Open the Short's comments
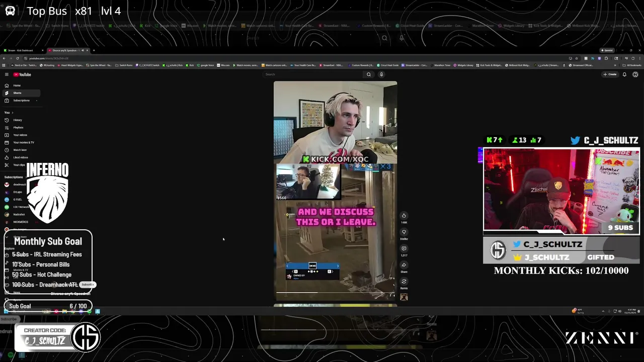 404,248
